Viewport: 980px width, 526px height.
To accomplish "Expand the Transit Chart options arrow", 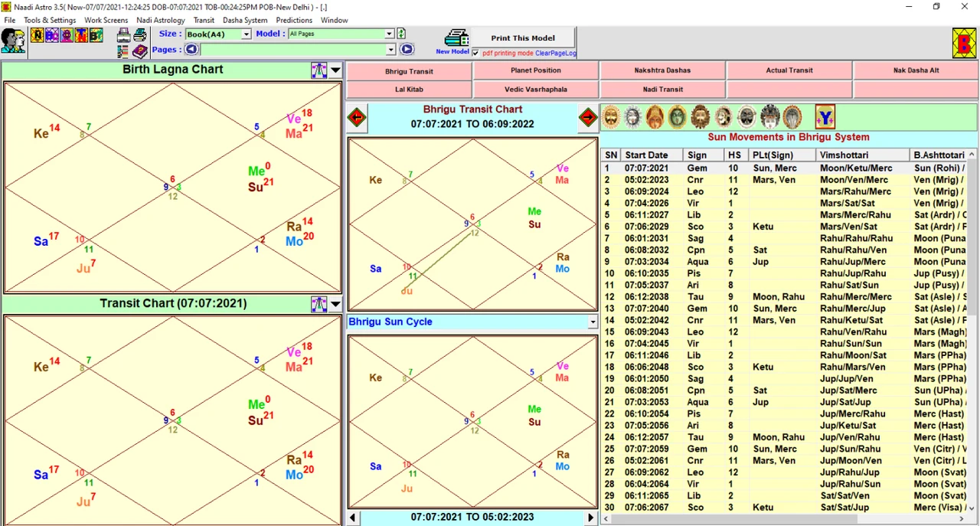I will pos(335,304).
